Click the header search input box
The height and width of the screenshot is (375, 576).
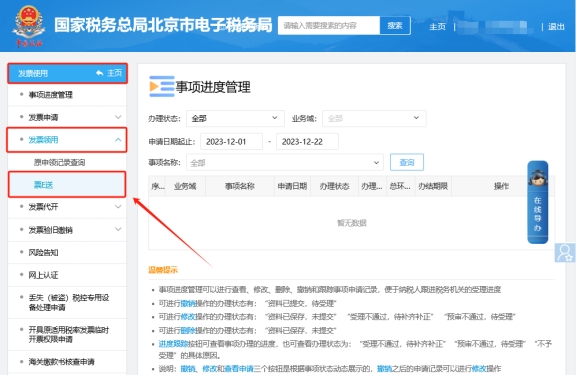(329, 26)
